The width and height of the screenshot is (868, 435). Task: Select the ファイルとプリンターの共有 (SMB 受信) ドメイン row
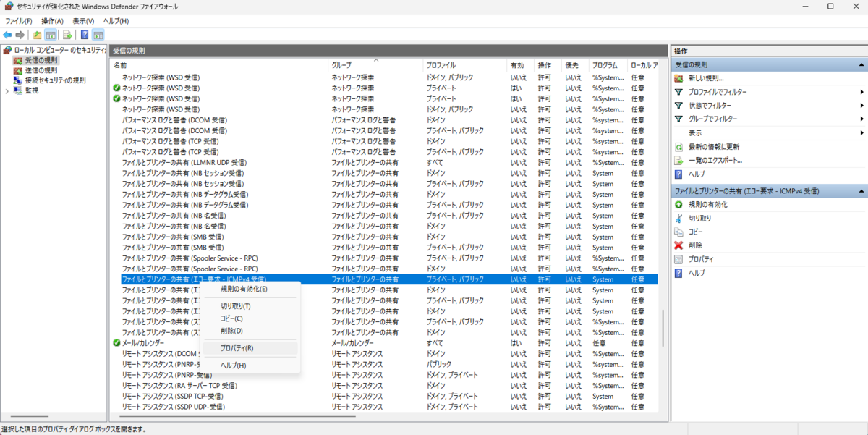point(384,237)
